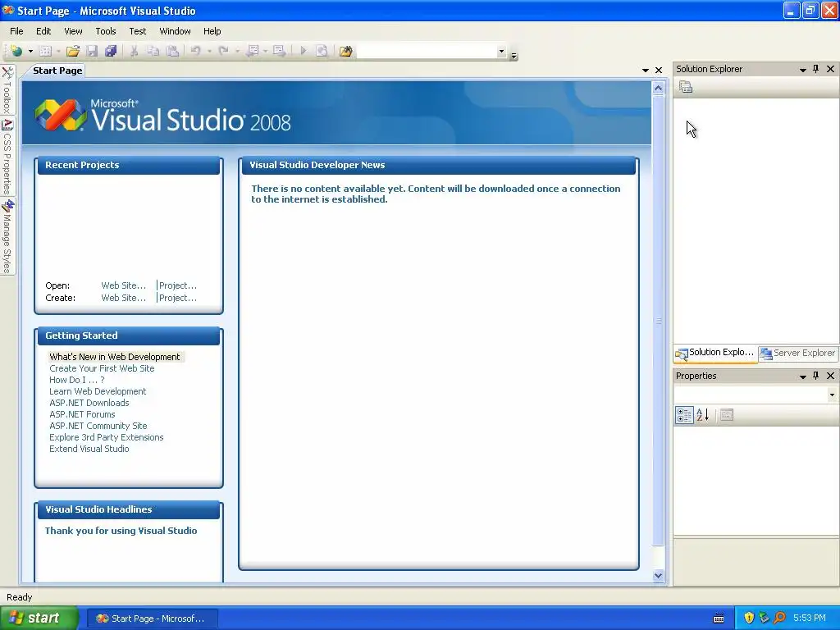Open the View menu
Screen dimensions: 840x630
73,31
